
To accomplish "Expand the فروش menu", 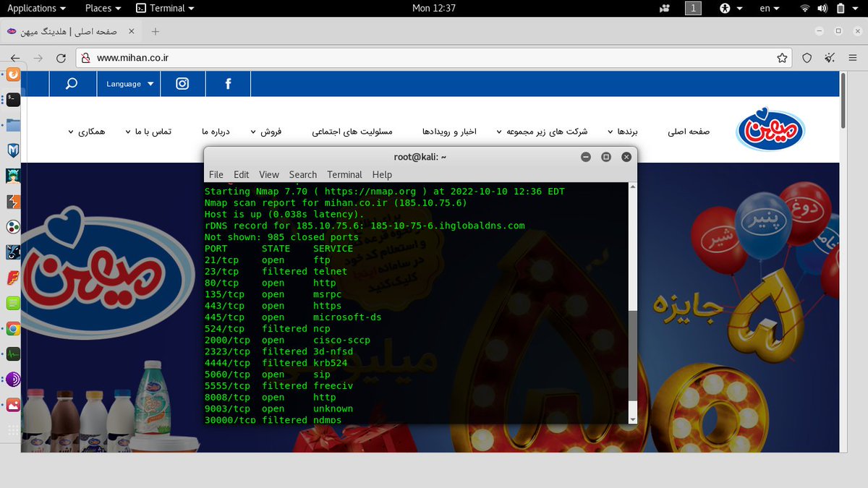I will (266, 132).
